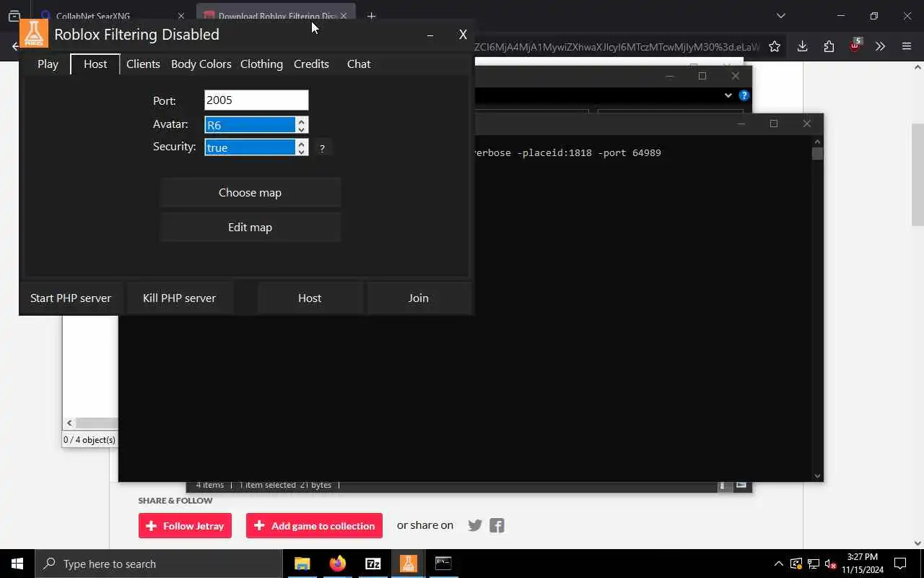Click Add game to collection
This screenshot has width=924, height=578.
pos(314,526)
